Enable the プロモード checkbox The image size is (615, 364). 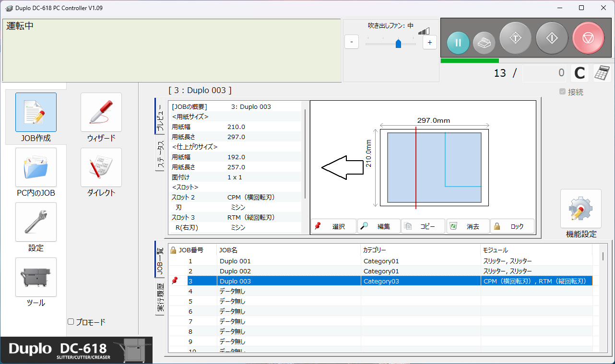pyautogui.click(x=71, y=322)
